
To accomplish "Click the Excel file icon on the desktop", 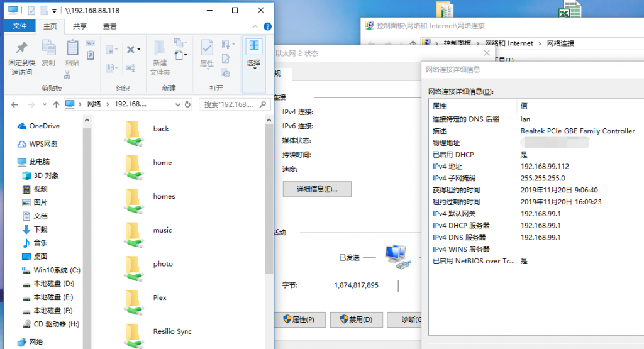I will 570,9.
